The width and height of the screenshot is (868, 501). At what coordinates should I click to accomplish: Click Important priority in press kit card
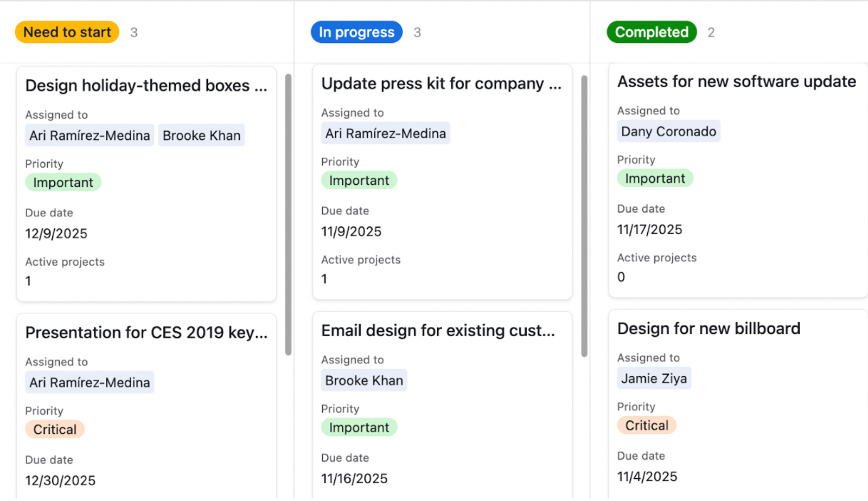[x=359, y=181]
